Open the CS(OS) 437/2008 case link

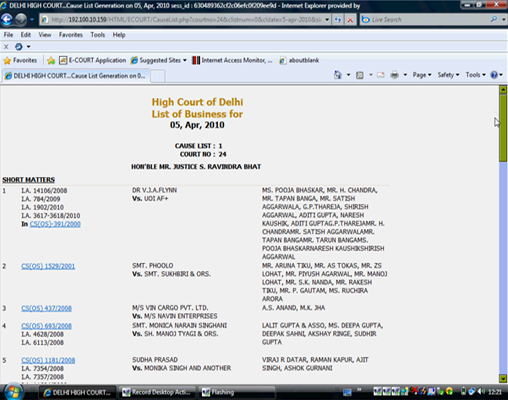coord(46,308)
